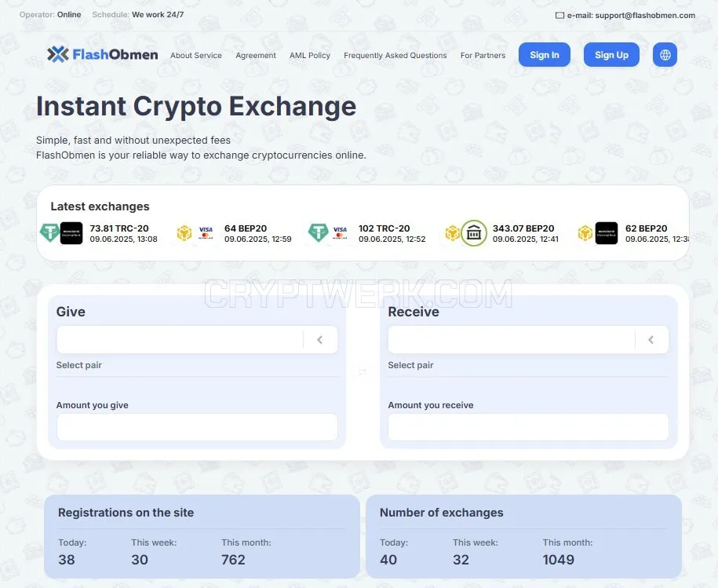Expand the Give currency dropdown chevron
Image resolution: width=718 pixels, height=588 pixels.
(320, 340)
